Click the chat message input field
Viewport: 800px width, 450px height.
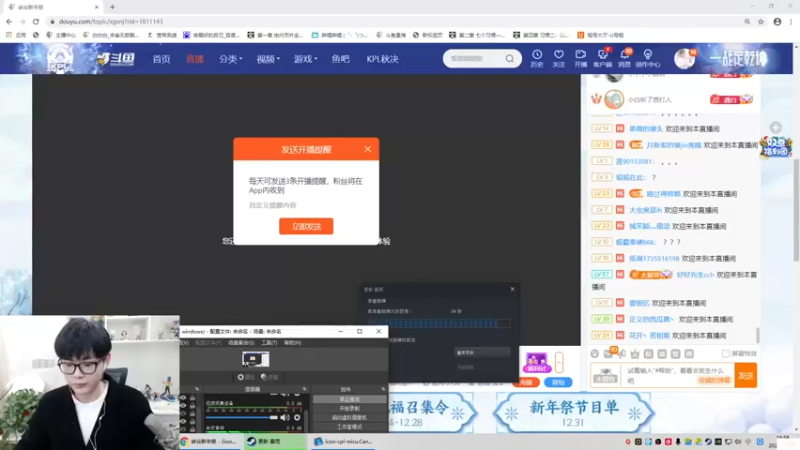point(680,375)
